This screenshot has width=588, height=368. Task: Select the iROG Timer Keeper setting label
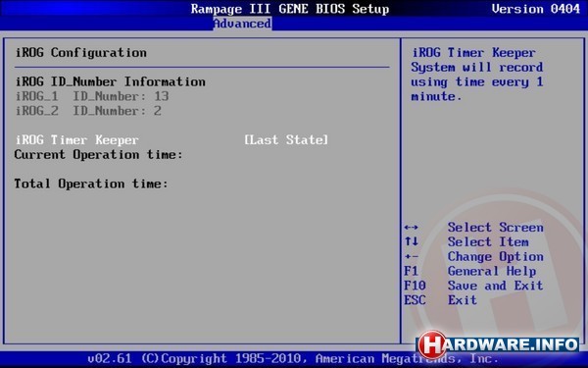(x=76, y=140)
